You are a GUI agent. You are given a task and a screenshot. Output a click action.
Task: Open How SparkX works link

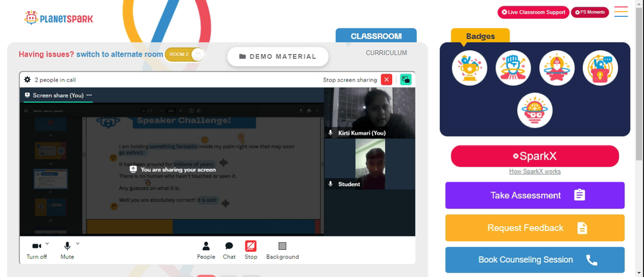tap(535, 171)
